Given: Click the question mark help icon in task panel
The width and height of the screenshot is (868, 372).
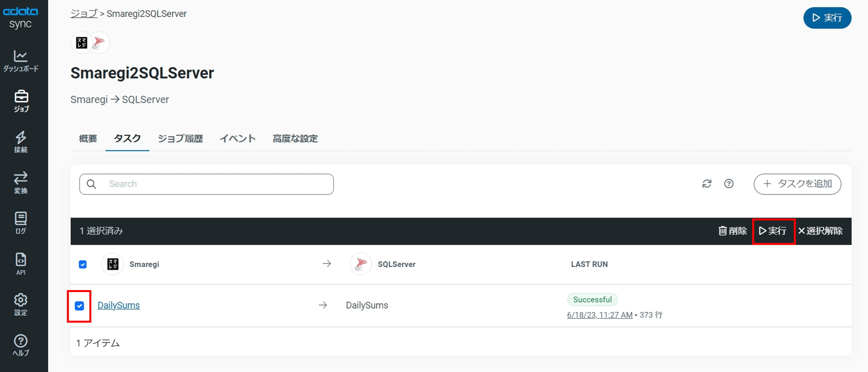Looking at the screenshot, I should (729, 184).
